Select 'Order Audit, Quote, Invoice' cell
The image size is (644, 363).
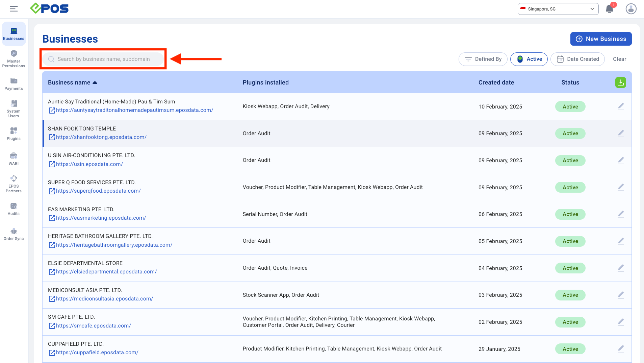click(275, 268)
